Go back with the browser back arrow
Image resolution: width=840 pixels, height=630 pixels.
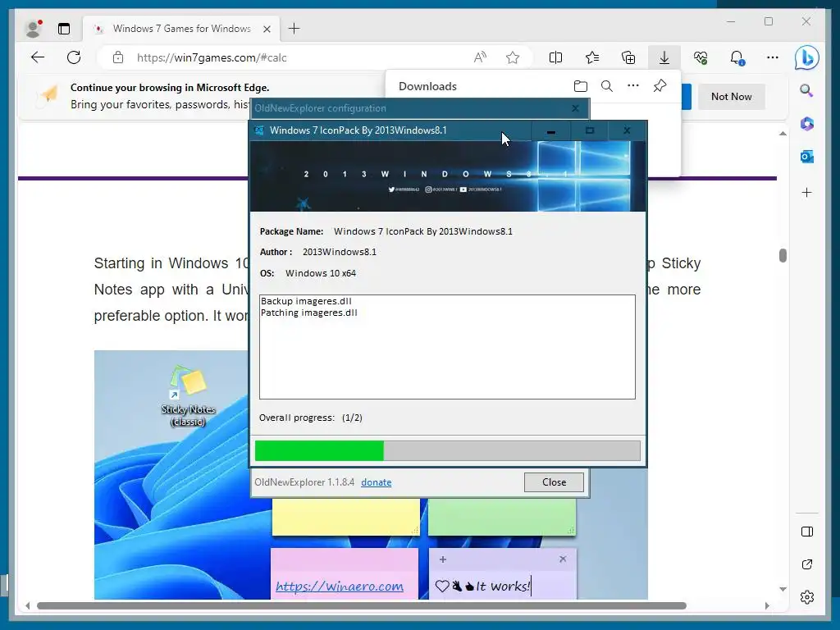[x=38, y=57]
